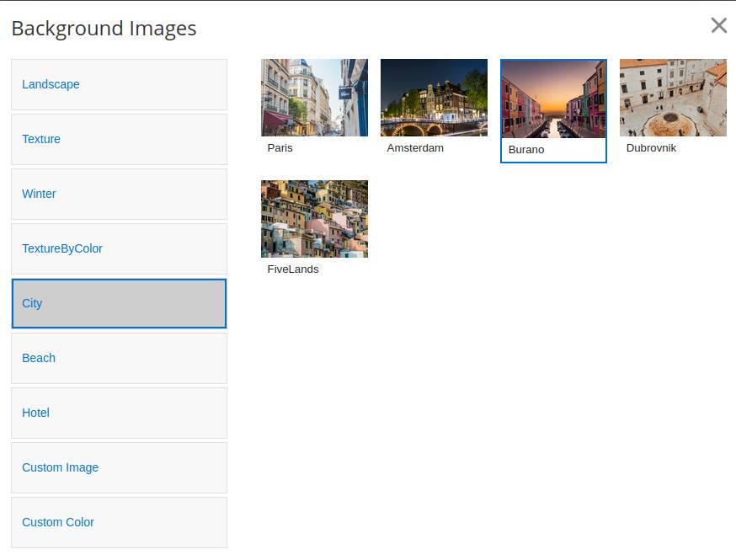Select the City category
The width and height of the screenshot is (736, 560).
tap(119, 303)
